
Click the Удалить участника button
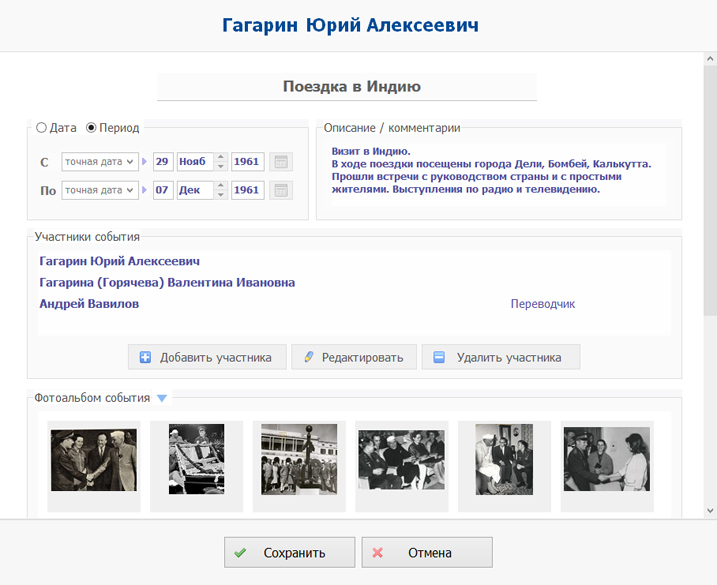click(501, 357)
